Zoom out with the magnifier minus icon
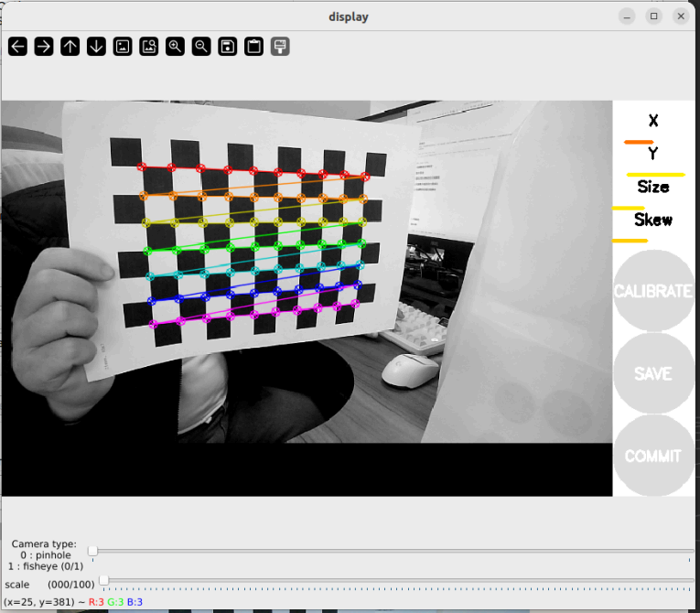 pyautogui.click(x=201, y=47)
